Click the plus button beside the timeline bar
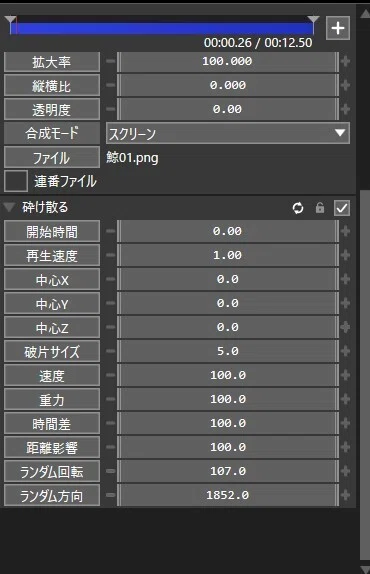This screenshot has width=370, height=574. 337,28
